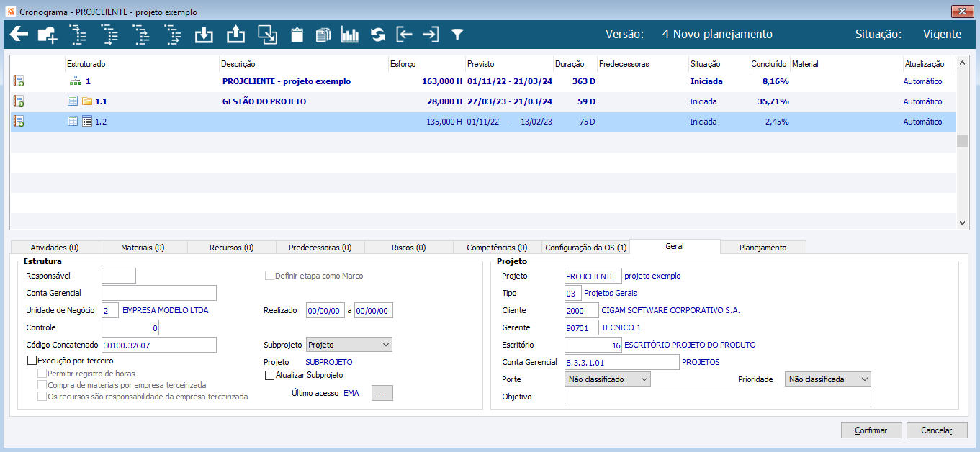Switch to the Materiais (0) tab
Screen dimensions: 980x452
[x=143, y=248]
